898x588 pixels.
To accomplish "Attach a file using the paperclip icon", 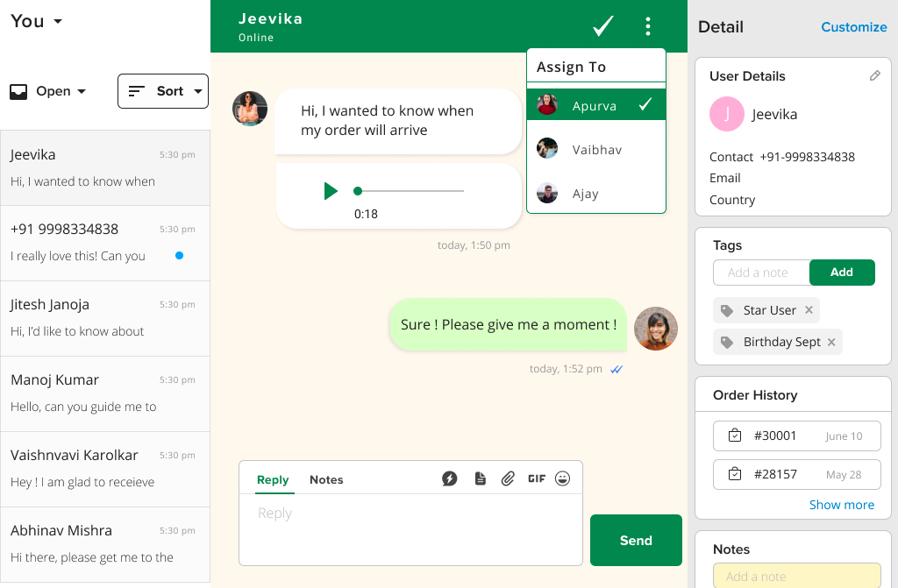I will click(508, 478).
